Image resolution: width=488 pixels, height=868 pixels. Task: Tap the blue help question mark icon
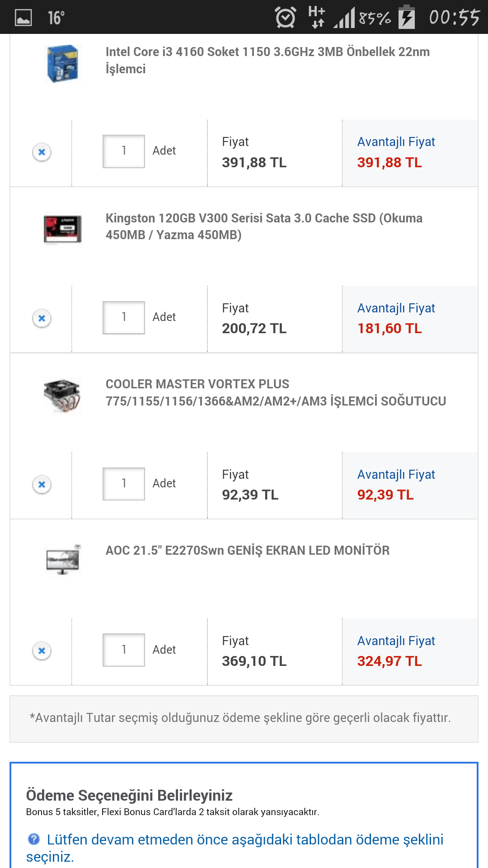pyautogui.click(x=34, y=839)
